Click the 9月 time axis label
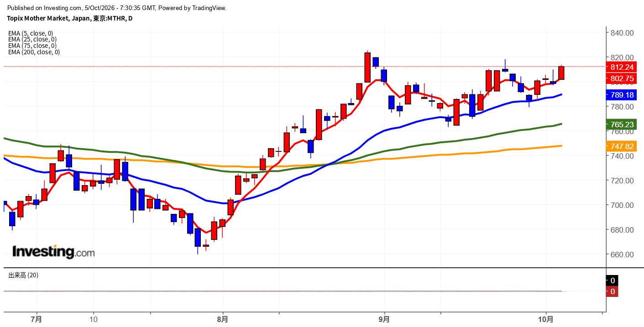644x327 pixels. (x=384, y=319)
